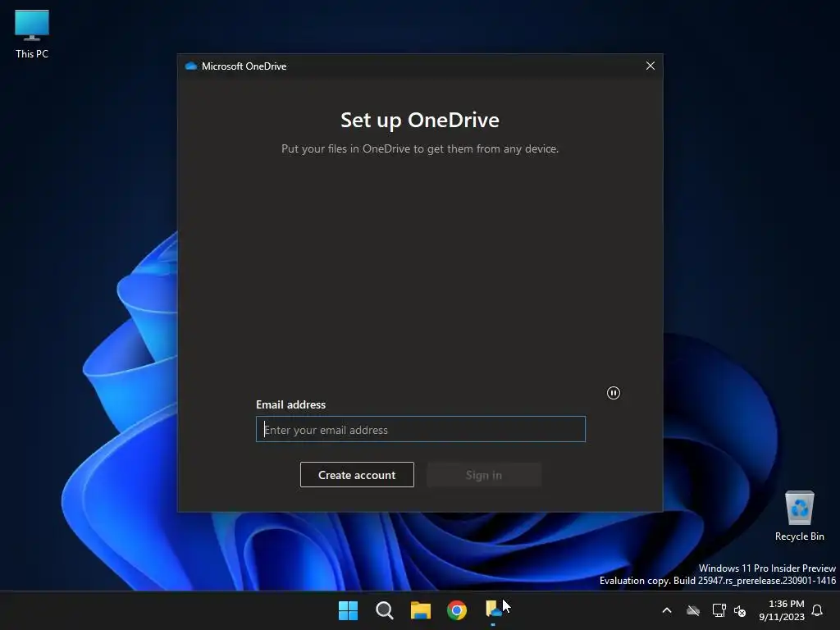This screenshot has height=630, width=840.
Task: Click the OneDrive folder icon in taskbar
Action: (x=493, y=610)
